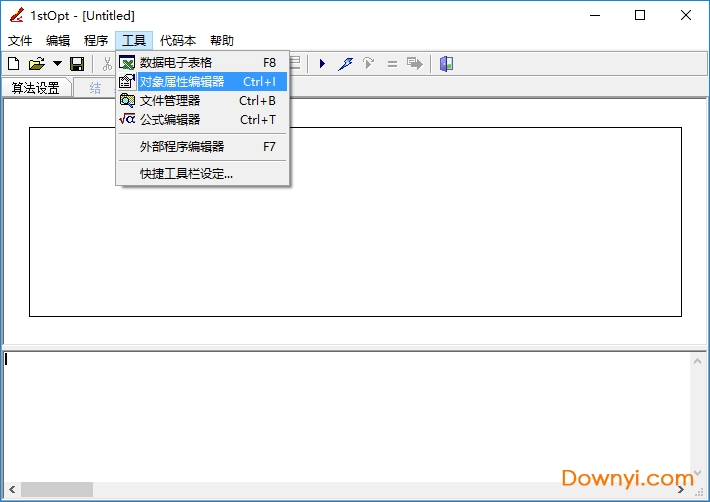The width and height of the screenshot is (710, 502).
Task: Click the exit door icon in toolbar
Action: tap(446, 64)
